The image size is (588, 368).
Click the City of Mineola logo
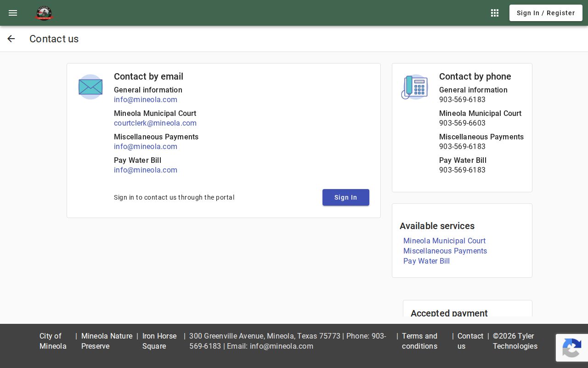tap(44, 13)
